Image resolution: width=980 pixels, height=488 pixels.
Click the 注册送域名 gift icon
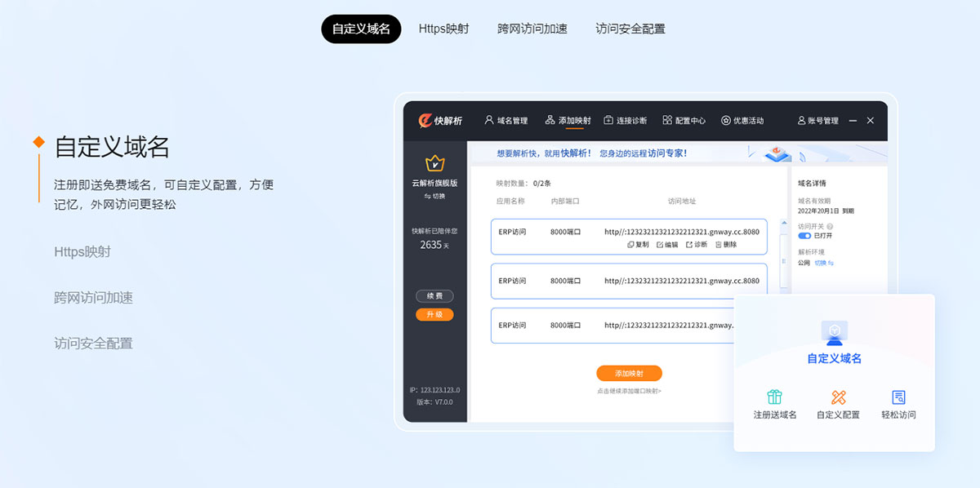(x=774, y=397)
